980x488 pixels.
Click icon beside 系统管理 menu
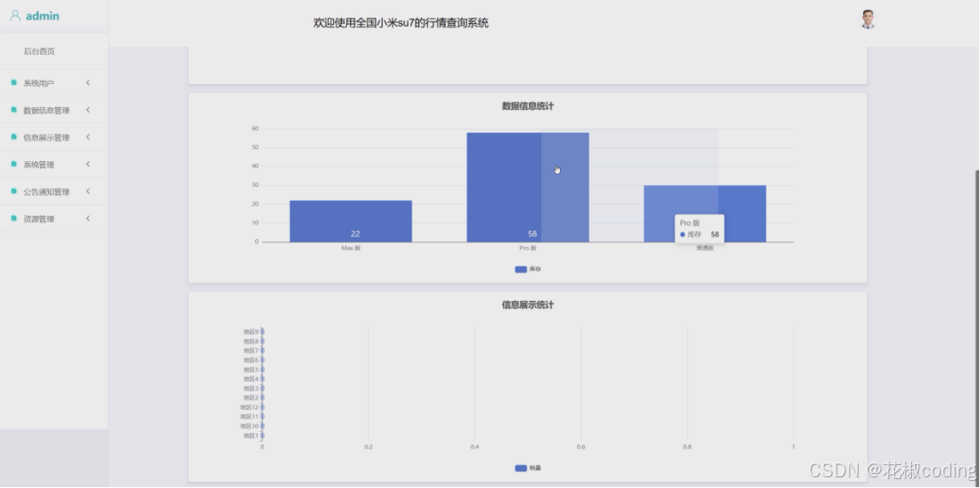pos(14,165)
